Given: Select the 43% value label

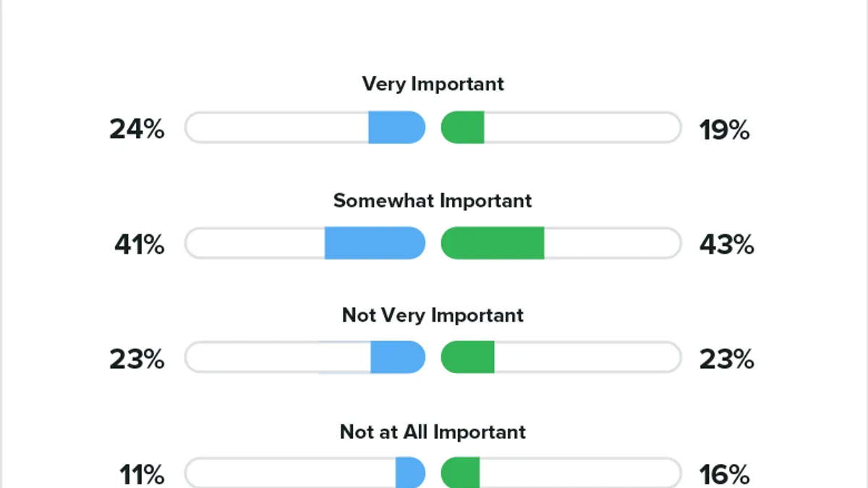Looking at the screenshot, I should coord(726,245).
